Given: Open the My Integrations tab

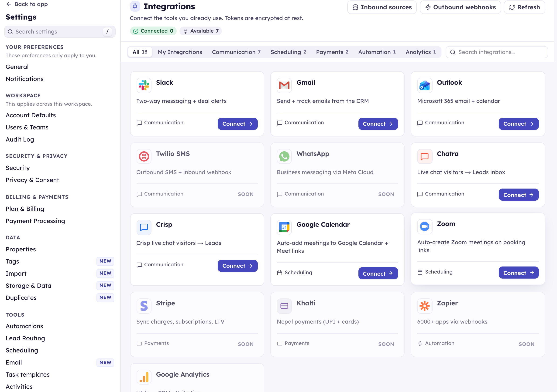Looking at the screenshot, I should pyautogui.click(x=180, y=52).
